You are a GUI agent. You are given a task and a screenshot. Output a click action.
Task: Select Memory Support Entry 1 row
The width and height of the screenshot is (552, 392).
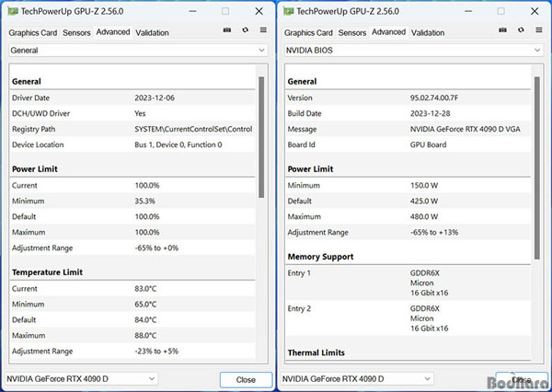point(408,282)
